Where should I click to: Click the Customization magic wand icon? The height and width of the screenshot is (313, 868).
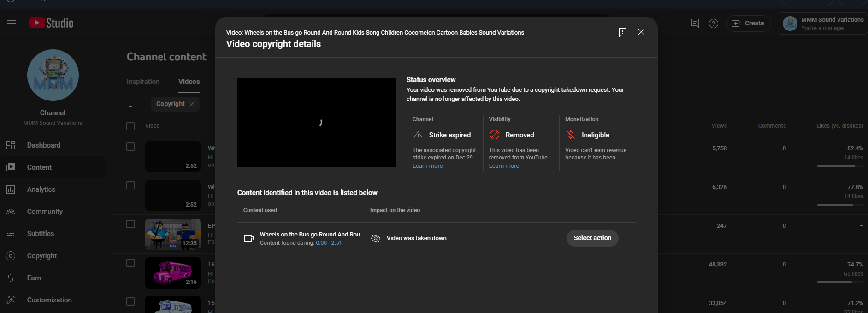pos(11,300)
